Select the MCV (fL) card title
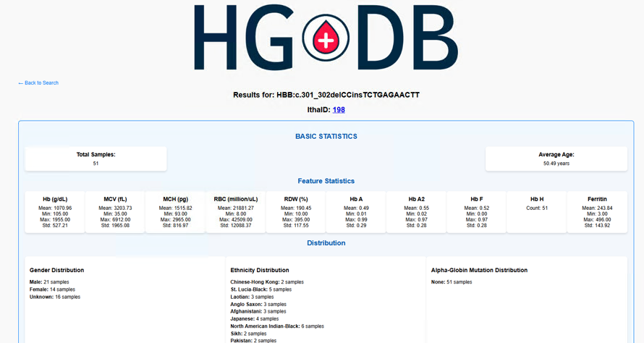Screen dimensions: 644x343 click(115, 199)
